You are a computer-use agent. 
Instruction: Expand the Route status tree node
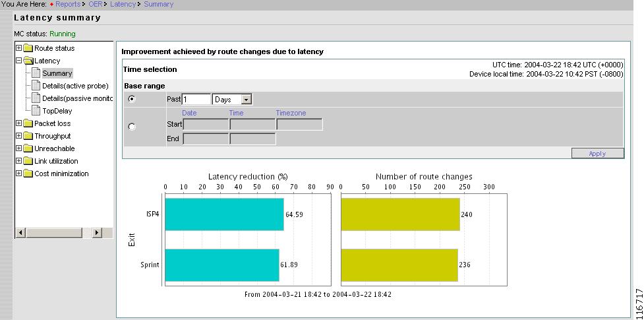pos(19,48)
